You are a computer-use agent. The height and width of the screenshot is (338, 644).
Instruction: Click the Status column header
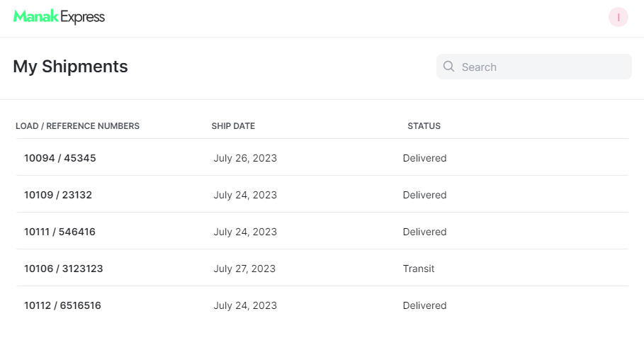424,126
